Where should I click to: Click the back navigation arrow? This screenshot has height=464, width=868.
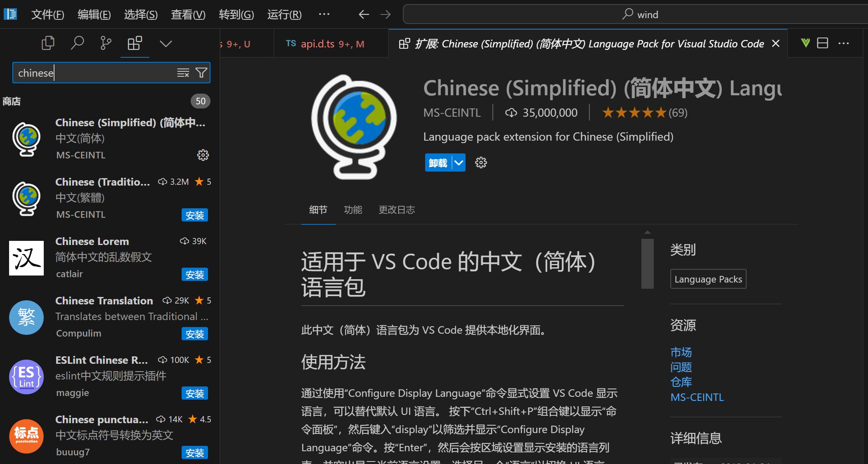click(x=363, y=14)
